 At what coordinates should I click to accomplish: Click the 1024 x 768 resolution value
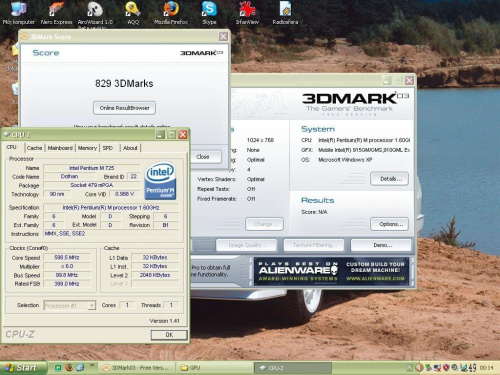click(x=260, y=140)
